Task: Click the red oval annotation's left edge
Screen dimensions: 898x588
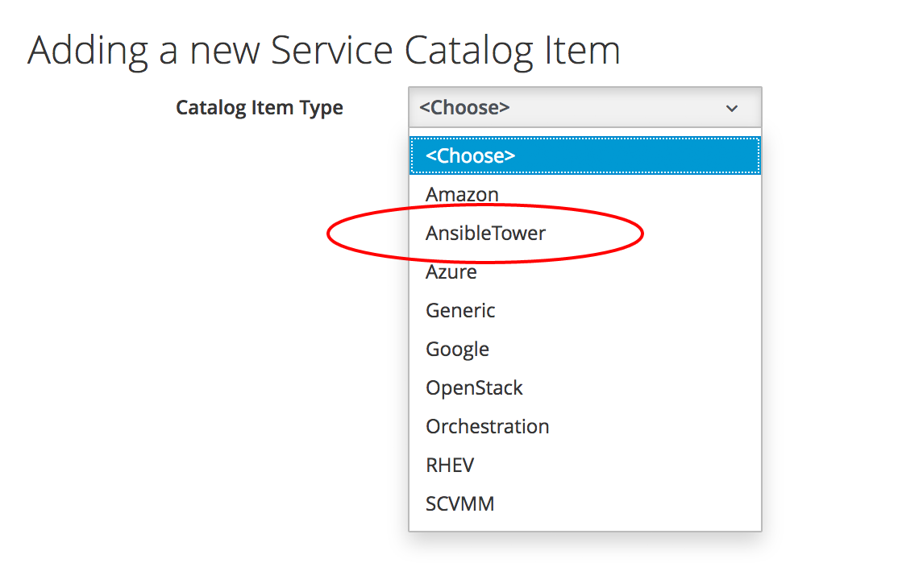Action: coord(328,234)
